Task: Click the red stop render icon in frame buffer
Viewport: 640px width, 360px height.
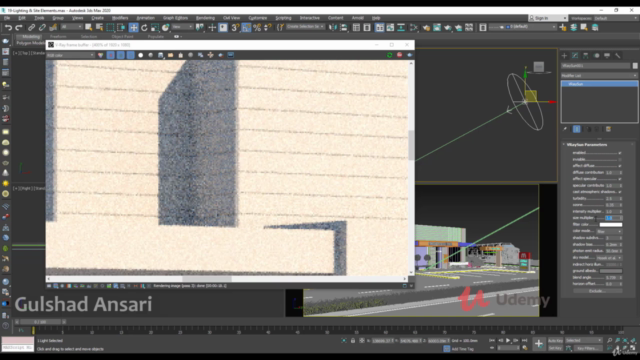Action: 400,55
